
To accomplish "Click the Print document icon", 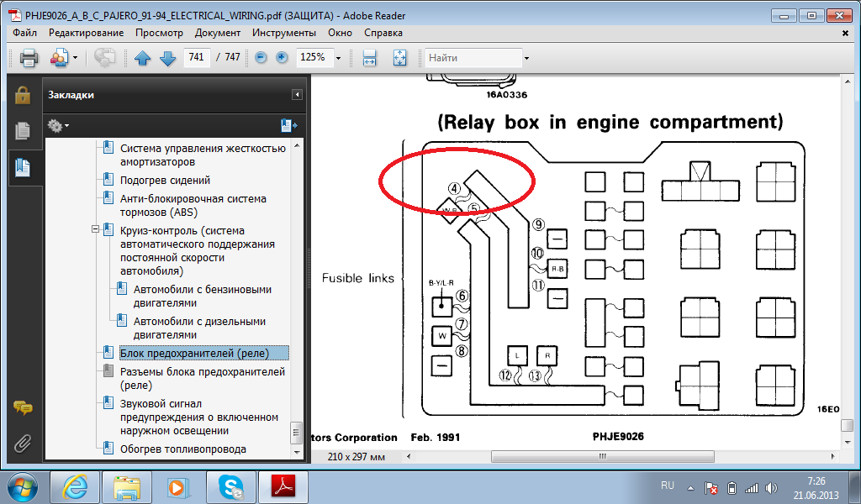I will [x=29, y=58].
